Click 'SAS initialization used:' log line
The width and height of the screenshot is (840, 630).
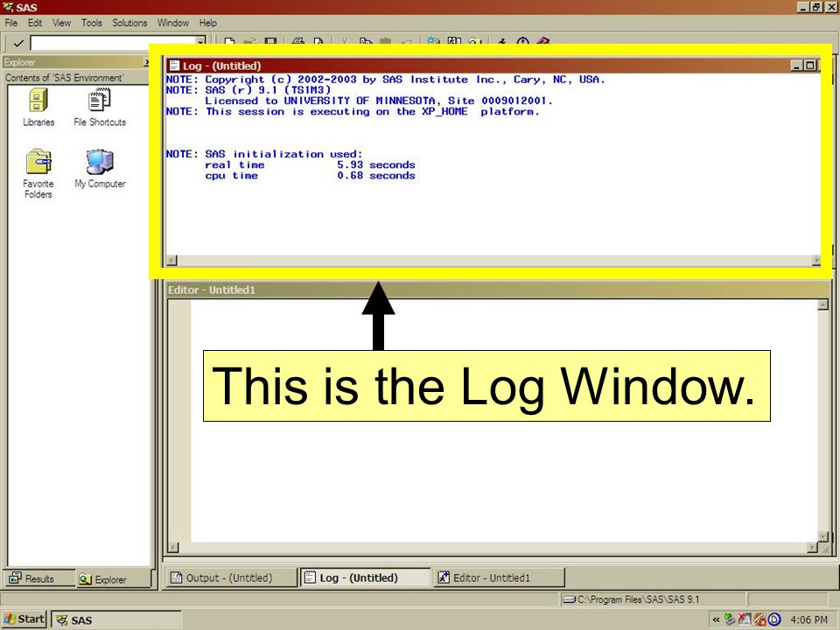tap(283, 154)
